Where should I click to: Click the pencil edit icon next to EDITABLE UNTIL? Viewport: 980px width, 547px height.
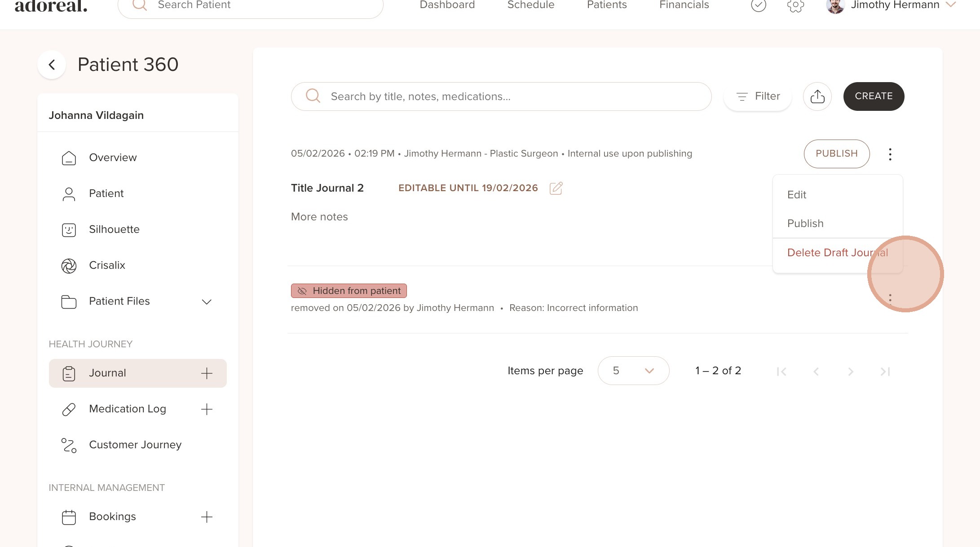point(556,188)
